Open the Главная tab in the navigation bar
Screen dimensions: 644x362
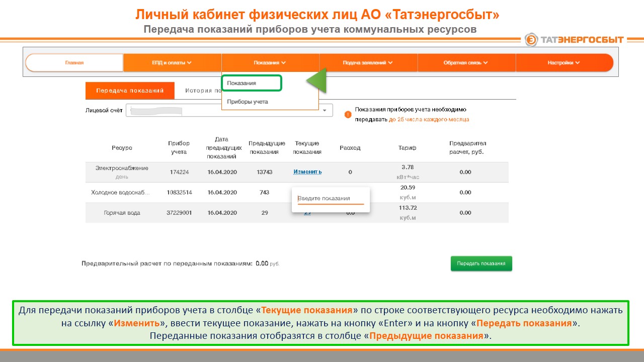(74, 63)
